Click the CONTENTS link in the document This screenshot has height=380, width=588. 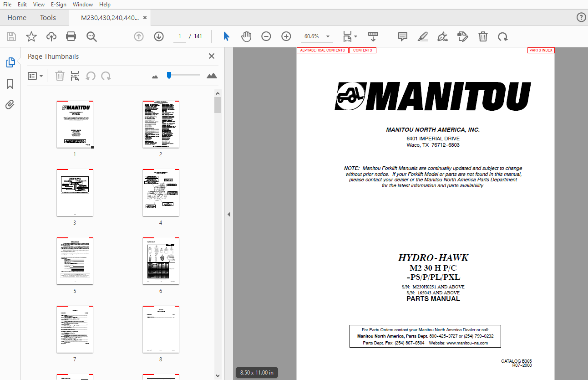click(x=363, y=50)
